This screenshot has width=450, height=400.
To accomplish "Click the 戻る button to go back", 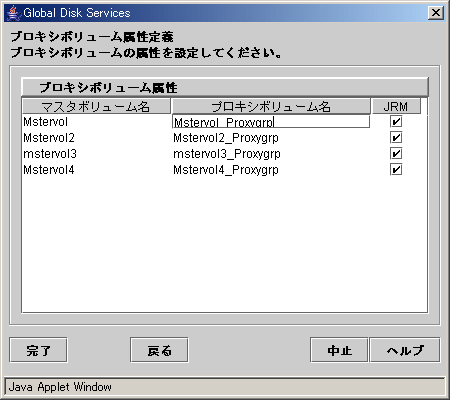I will click(159, 350).
